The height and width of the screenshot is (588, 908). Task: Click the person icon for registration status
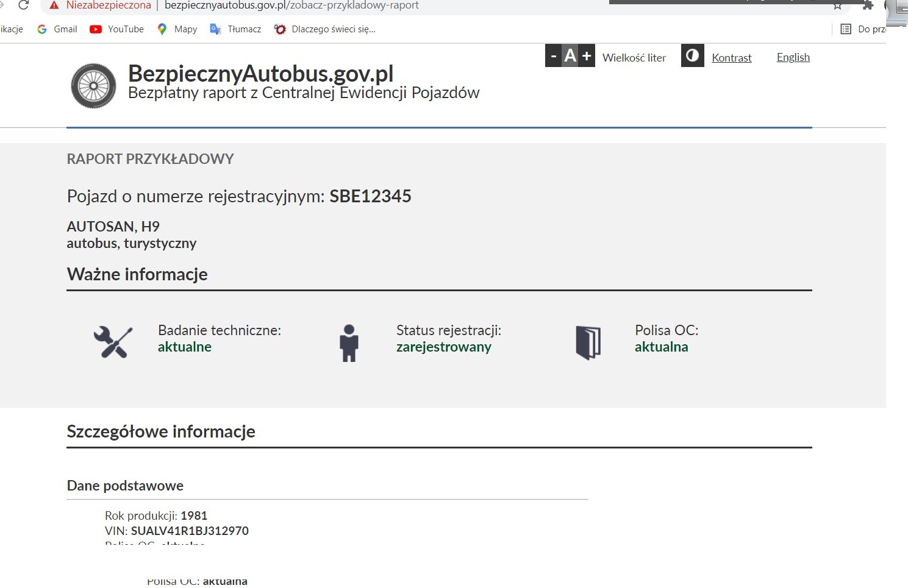[x=349, y=343]
